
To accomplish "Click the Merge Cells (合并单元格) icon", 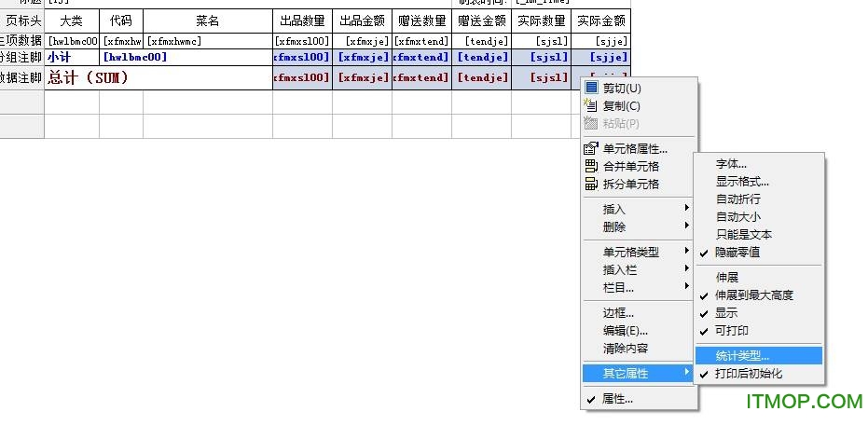I will (591, 166).
